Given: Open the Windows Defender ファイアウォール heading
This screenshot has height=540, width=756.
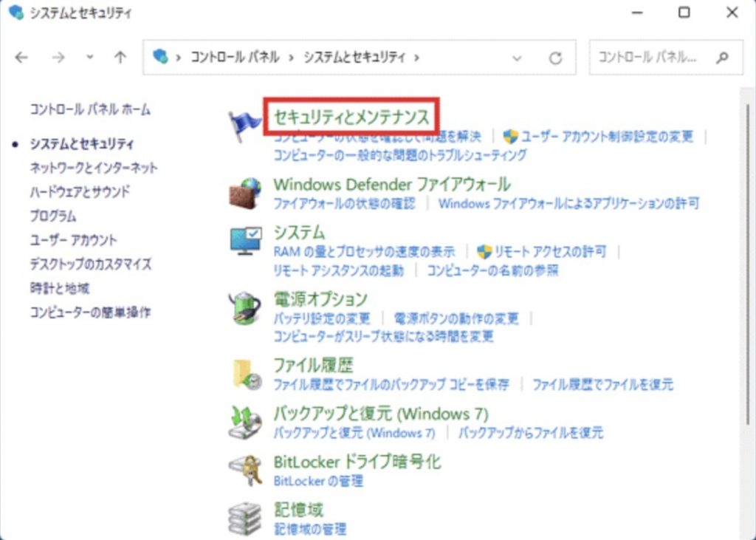Looking at the screenshot, I should click(x=392, y=185).
